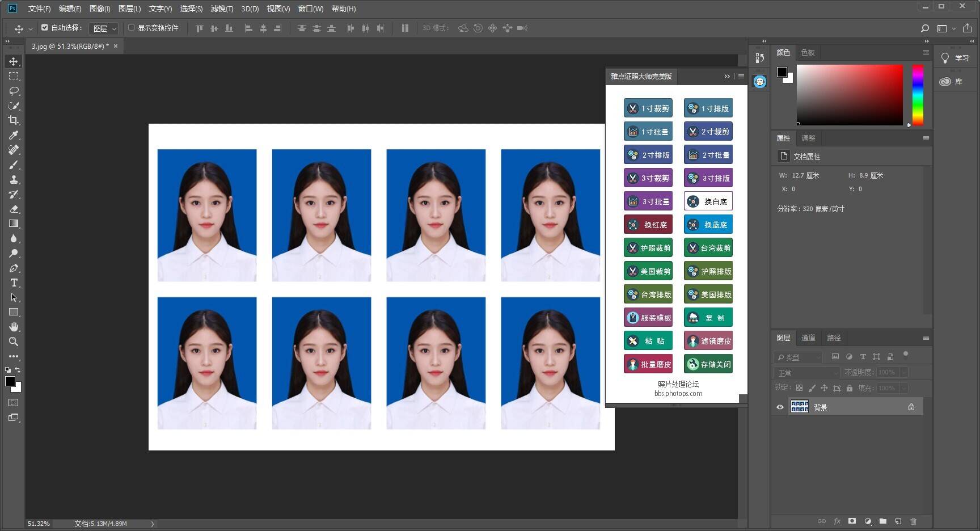980x531 pixels.
Task: Select the Move tool
Action: tap(14, 61)
